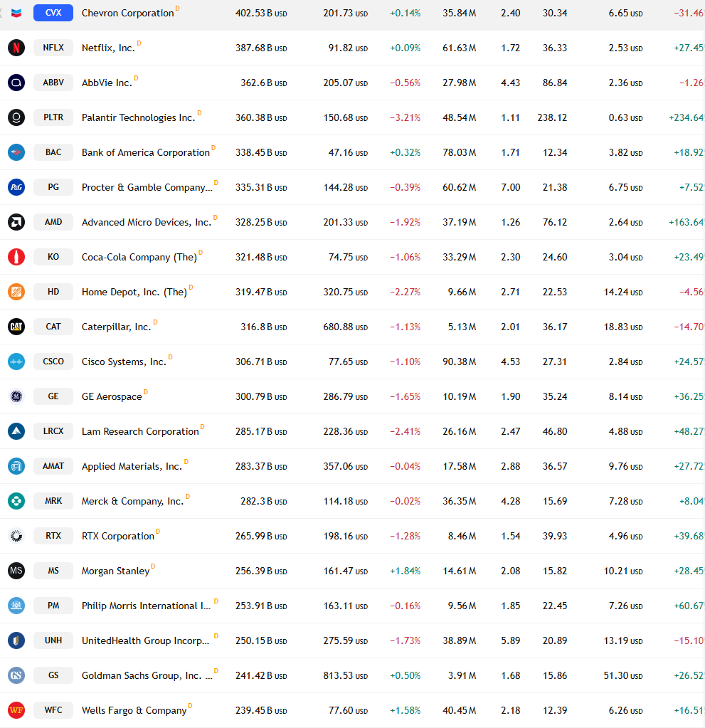Select the AMD ticker badge

pyautogui.click(x=53, y=221)
